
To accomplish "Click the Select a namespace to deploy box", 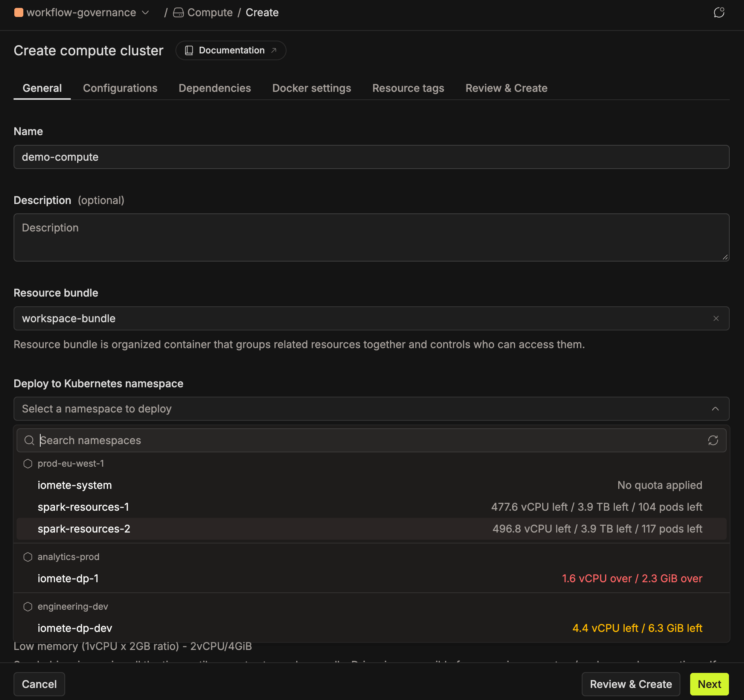I will pyautogui.click(x=371, y=409).
